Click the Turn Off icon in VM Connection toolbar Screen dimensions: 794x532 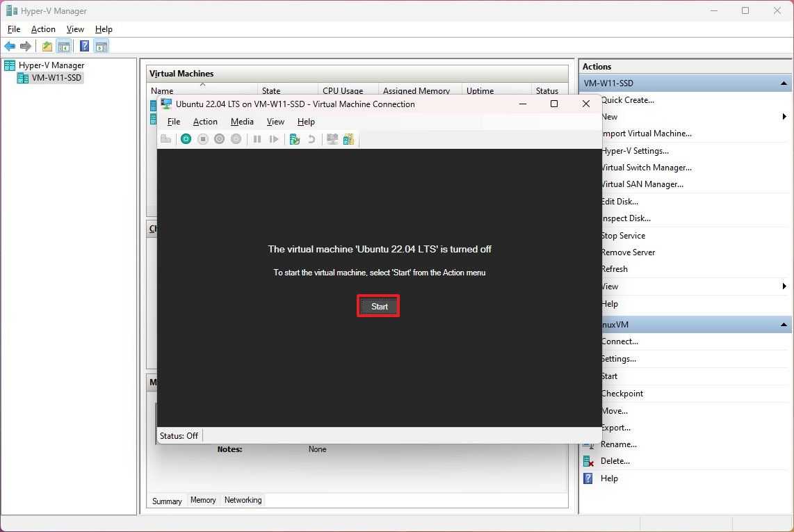coord(202,139)
